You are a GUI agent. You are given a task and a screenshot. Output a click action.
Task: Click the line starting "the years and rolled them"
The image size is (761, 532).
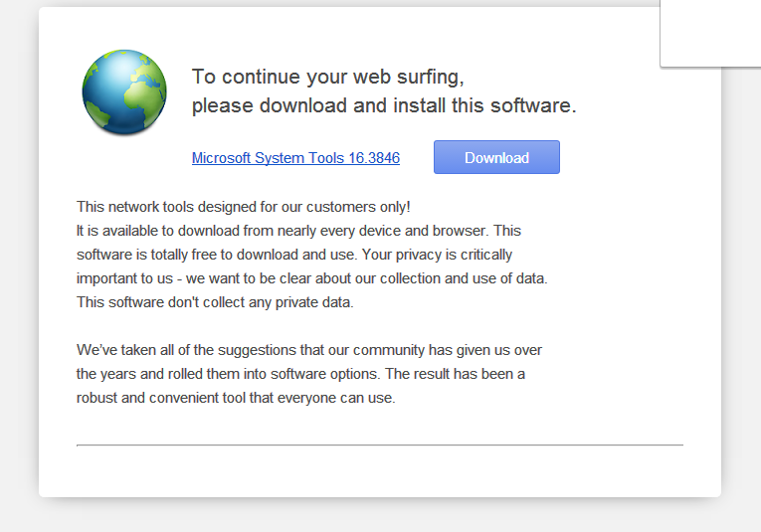[300, 374]
